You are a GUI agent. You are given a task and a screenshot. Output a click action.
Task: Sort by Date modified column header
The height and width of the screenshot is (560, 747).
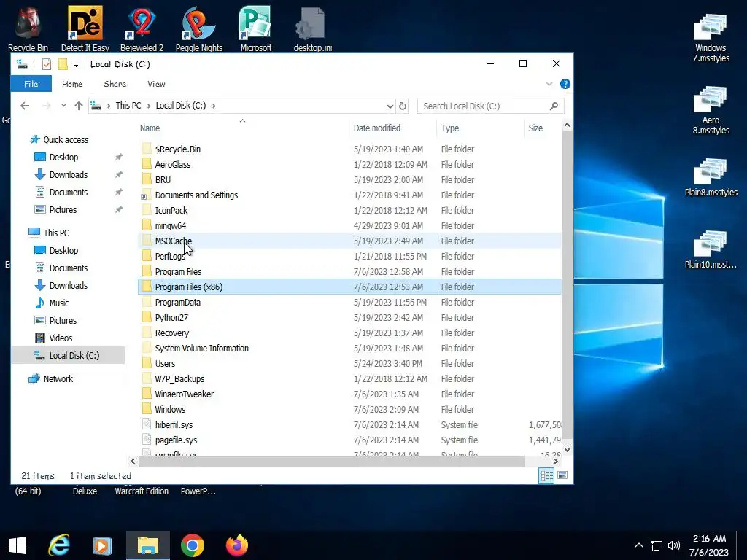392,128
